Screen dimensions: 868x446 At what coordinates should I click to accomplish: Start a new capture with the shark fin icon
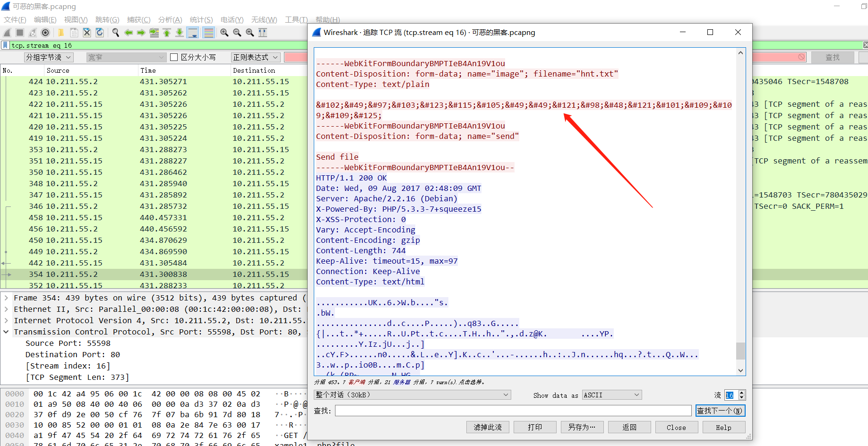7,32
